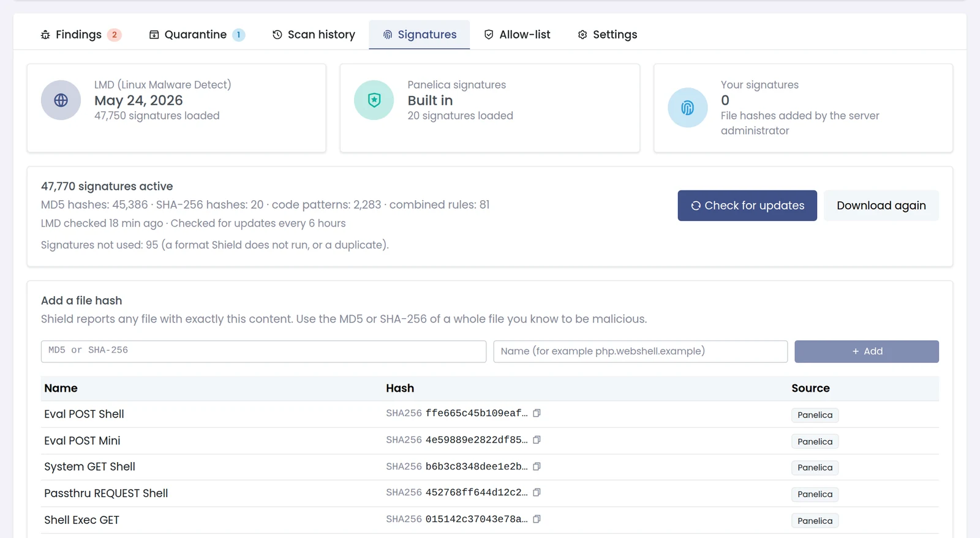
Task: Click Panelica source tag for Shell Exec GET
Action: [x=815, y=521]
